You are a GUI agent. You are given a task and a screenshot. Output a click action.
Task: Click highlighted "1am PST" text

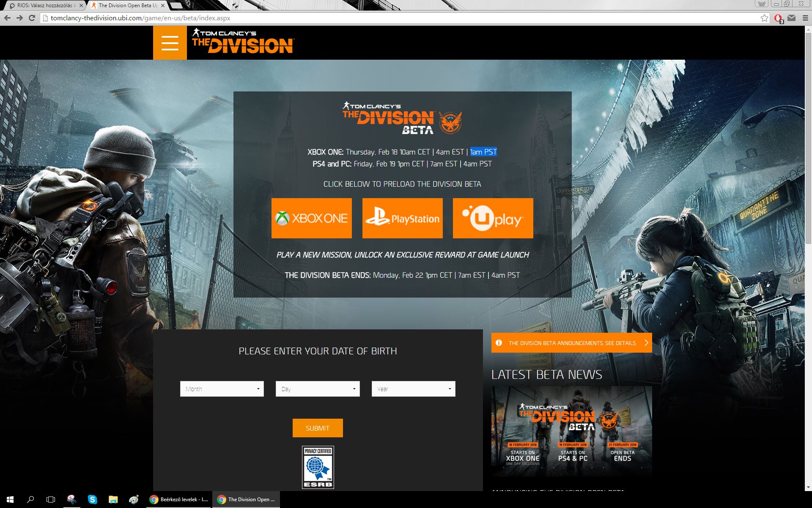[483, 152]
